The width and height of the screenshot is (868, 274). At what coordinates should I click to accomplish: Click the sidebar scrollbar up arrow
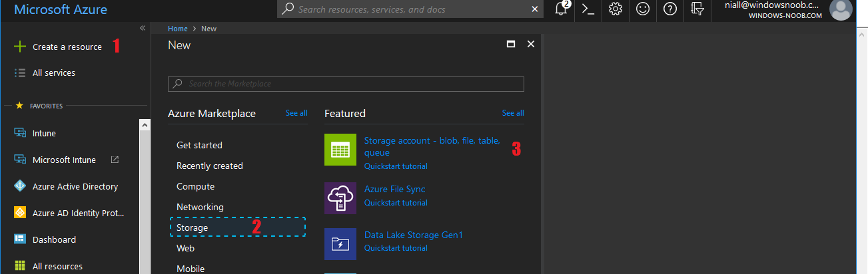[x=144, y=124]
